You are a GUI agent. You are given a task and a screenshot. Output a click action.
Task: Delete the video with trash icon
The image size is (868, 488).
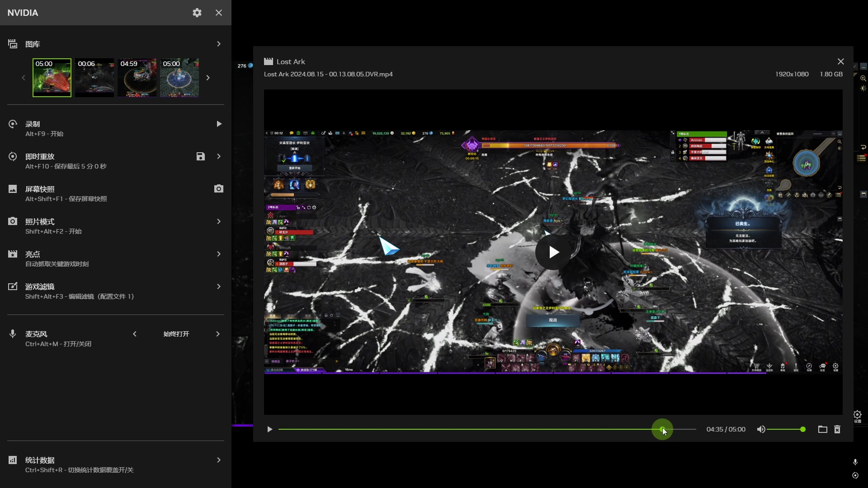point(837,429)
